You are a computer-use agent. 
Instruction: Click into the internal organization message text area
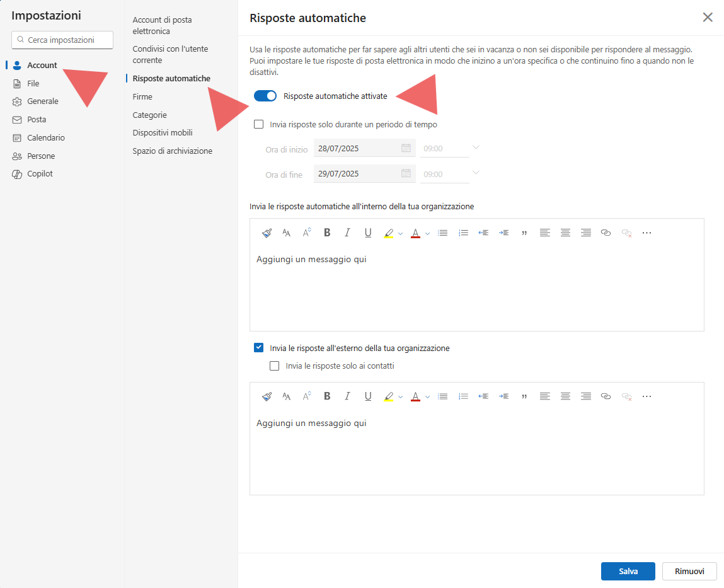click(476, 289)
